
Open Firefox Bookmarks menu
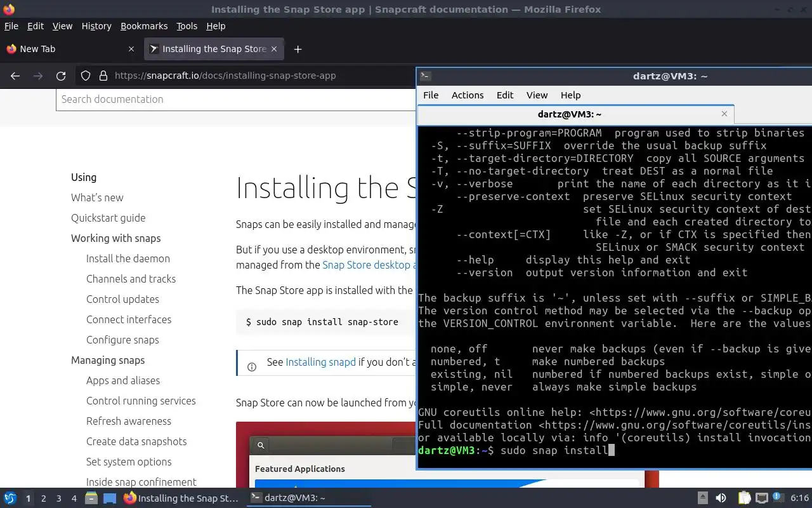click(x=144, y=26)
